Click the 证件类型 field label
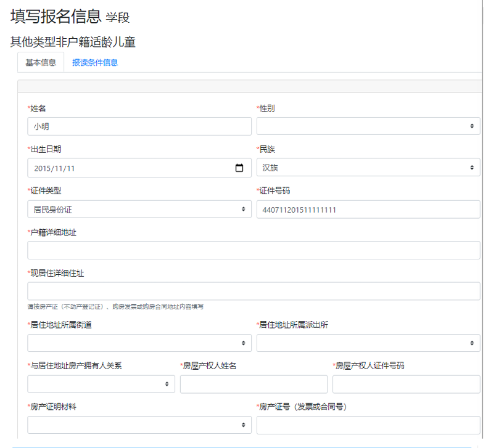Screen dimensions: 491x448 pyautogui.click(x=44, y=190)
